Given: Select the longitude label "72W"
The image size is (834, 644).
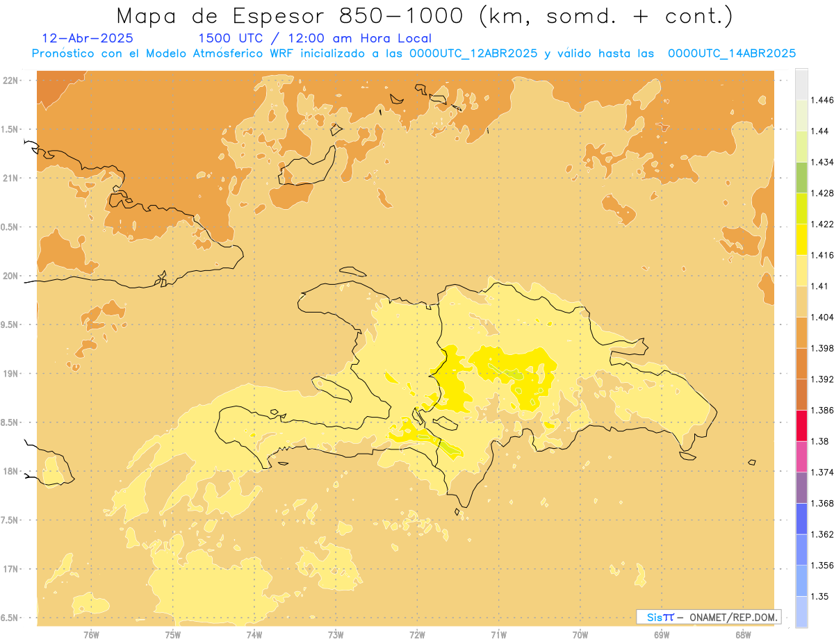Looking at the screenshot, I should pos(418,635).
